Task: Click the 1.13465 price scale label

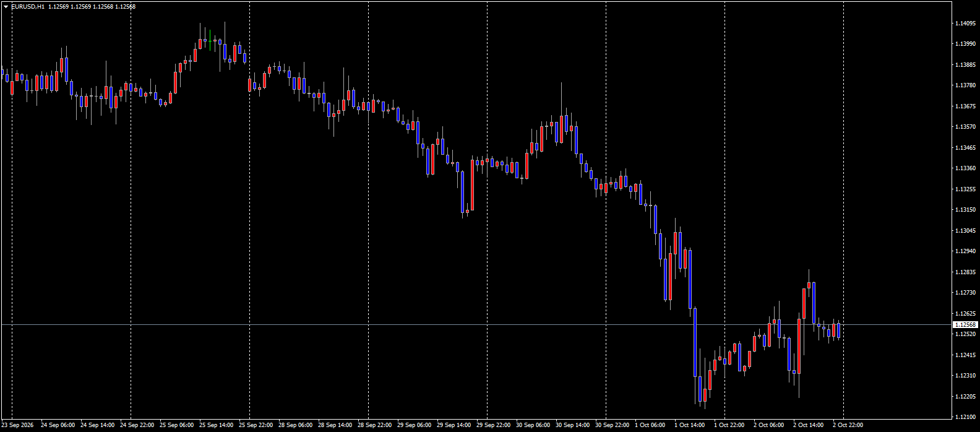Action: (x=965, y=148)
